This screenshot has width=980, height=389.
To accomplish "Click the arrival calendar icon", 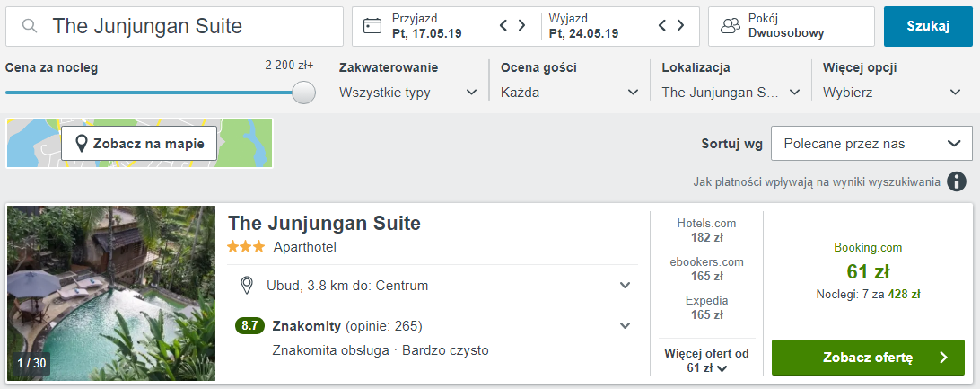I will pyautogui.click(x=372, y=26).
